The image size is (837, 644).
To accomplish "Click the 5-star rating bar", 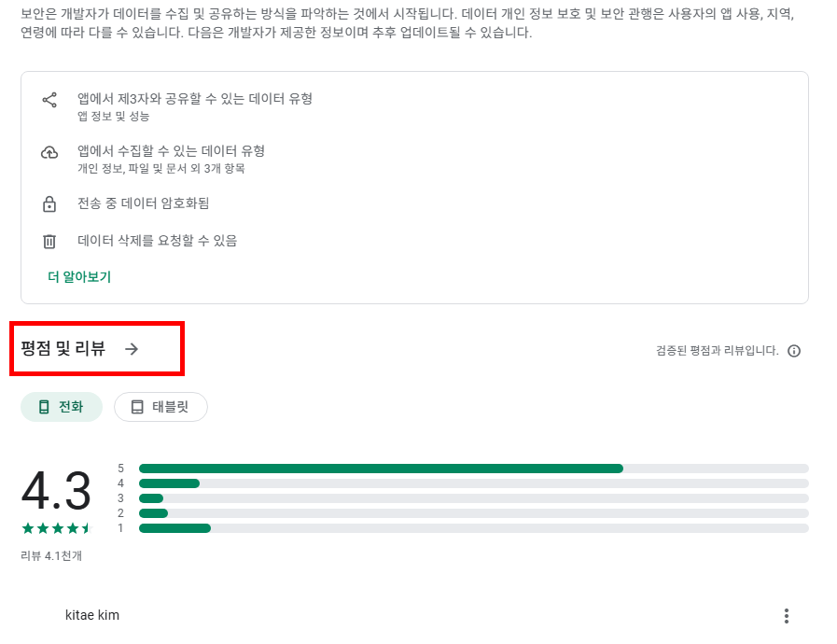I will [x=373, y=468].
